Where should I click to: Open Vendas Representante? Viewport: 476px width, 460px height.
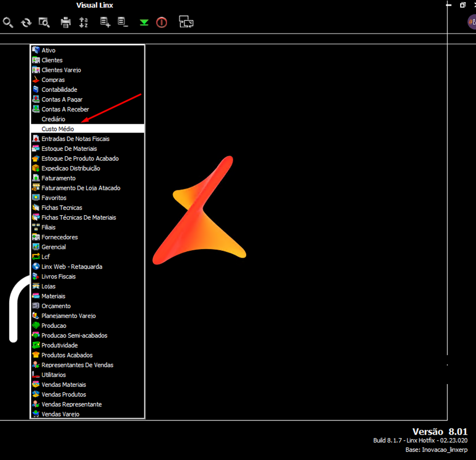[x=87, y=404]
